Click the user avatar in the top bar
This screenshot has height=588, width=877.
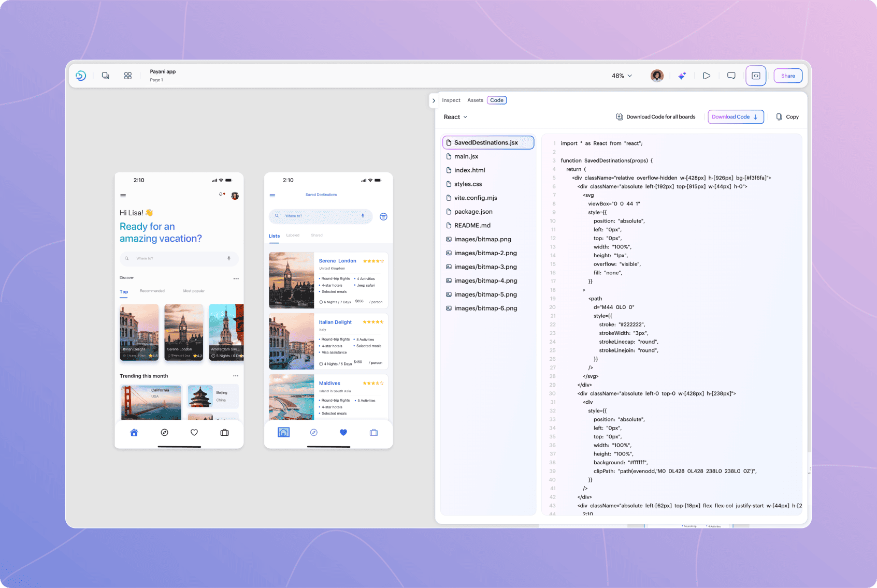click(x=657, y=76)
